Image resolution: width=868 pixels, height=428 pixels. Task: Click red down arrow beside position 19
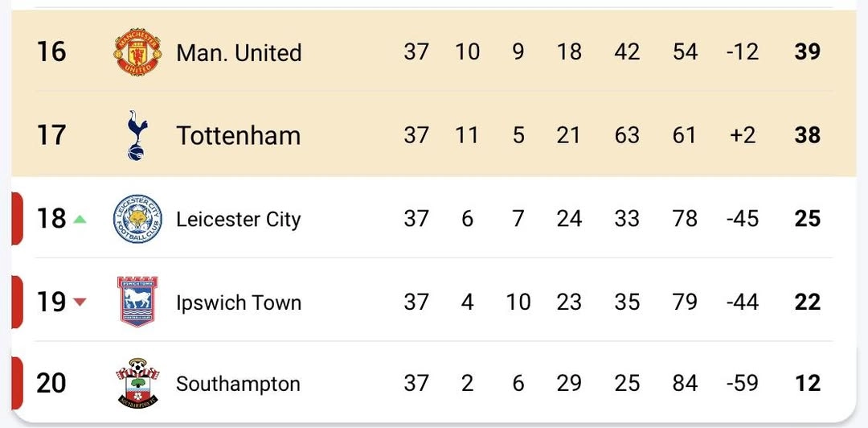[80, 302]
